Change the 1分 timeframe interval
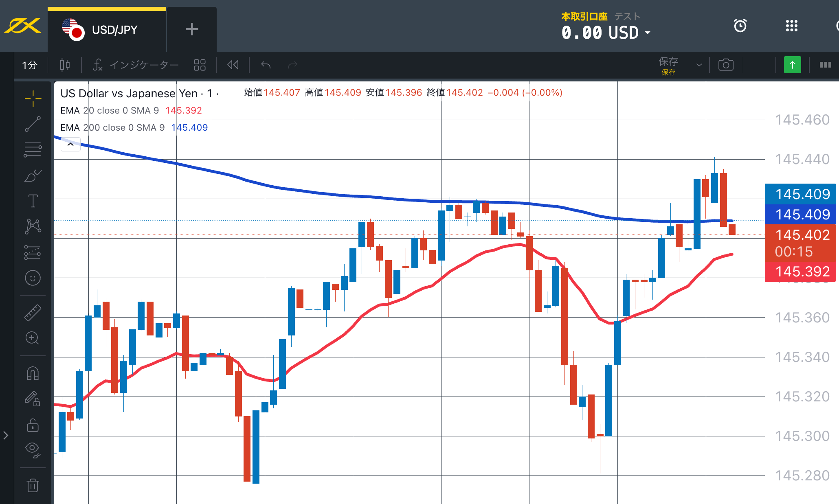Viewport: 839px width, 504px height. (30, 65)
